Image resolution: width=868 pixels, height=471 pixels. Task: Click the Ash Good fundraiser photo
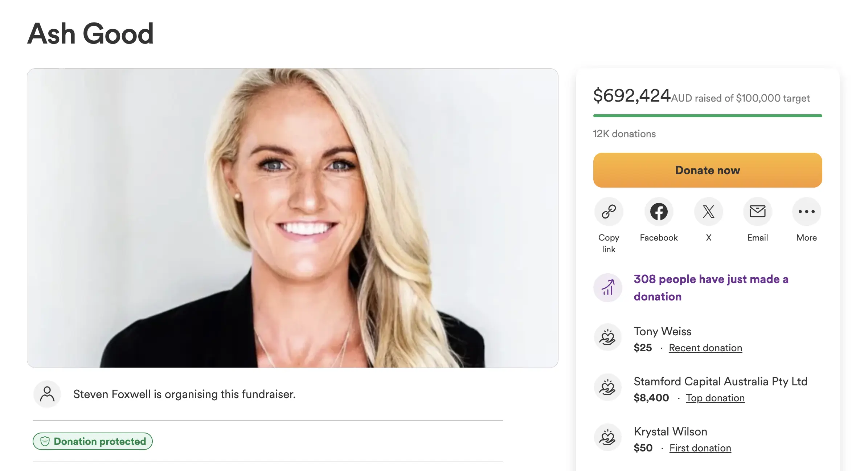coord(292,217)
